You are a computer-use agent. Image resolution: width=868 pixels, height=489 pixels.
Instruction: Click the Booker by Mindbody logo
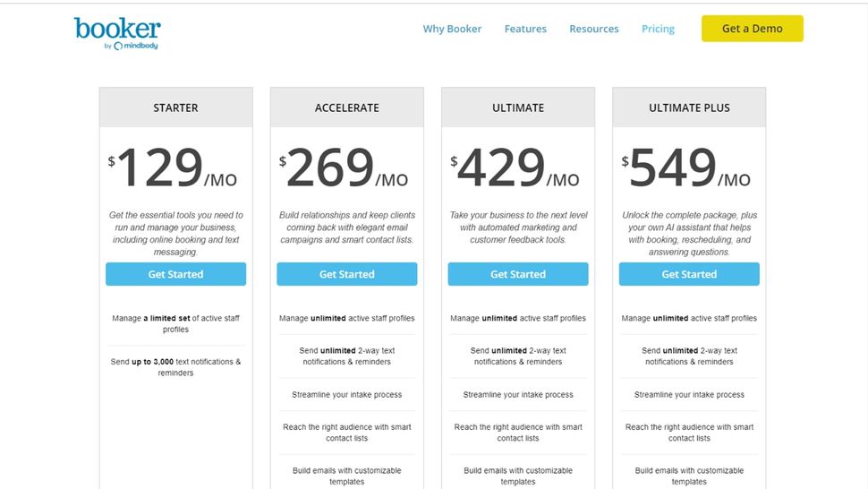click(x=117, y=32)
